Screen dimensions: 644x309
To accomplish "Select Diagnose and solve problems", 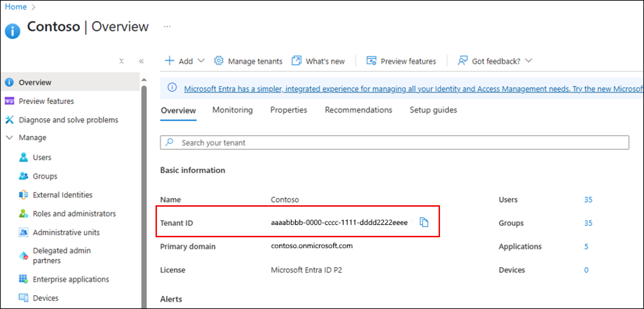I will (x=68, y=120).
